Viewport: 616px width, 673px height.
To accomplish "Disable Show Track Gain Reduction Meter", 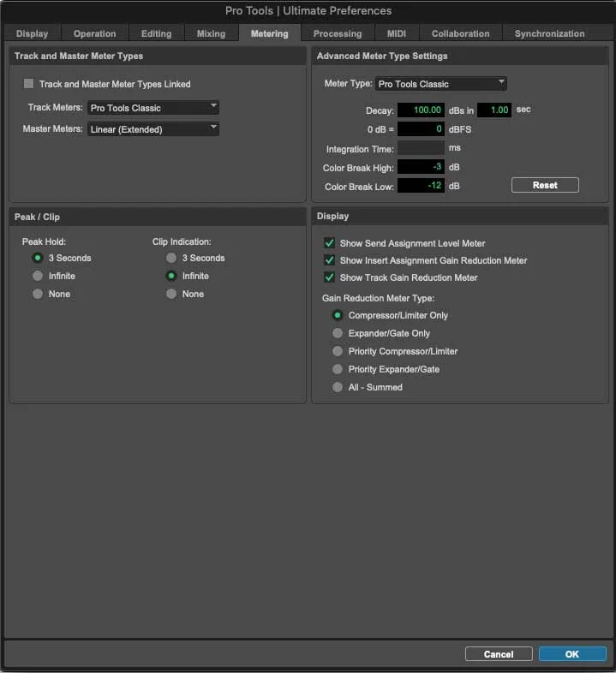I will tap(330, 277).
